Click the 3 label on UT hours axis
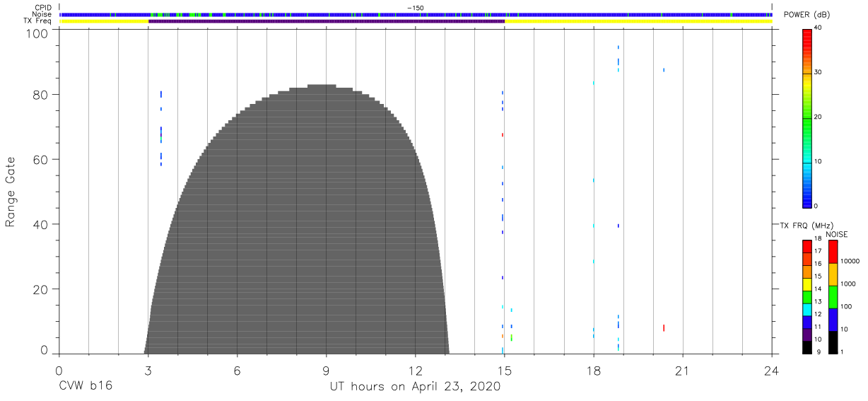Viewport: 868px width, 401px height. pyautogui.click(x=148, y=371)
